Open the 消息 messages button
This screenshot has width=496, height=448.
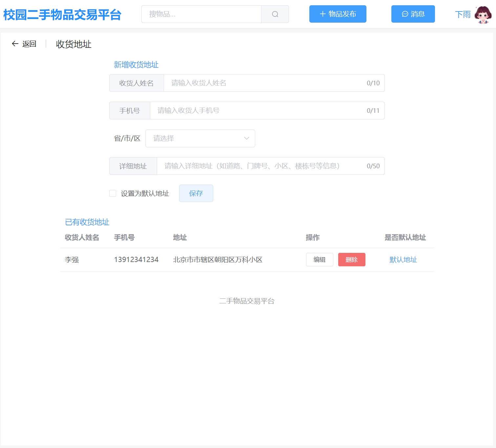[413, 14]
